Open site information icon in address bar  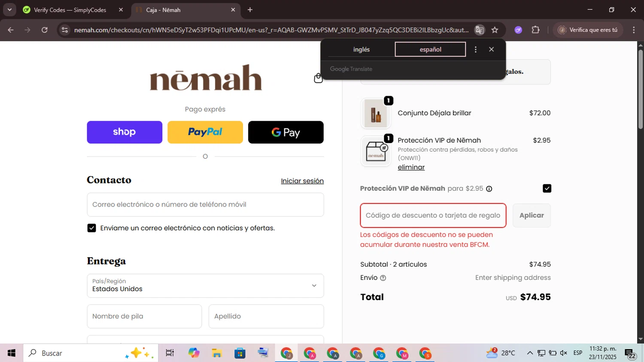65,30
